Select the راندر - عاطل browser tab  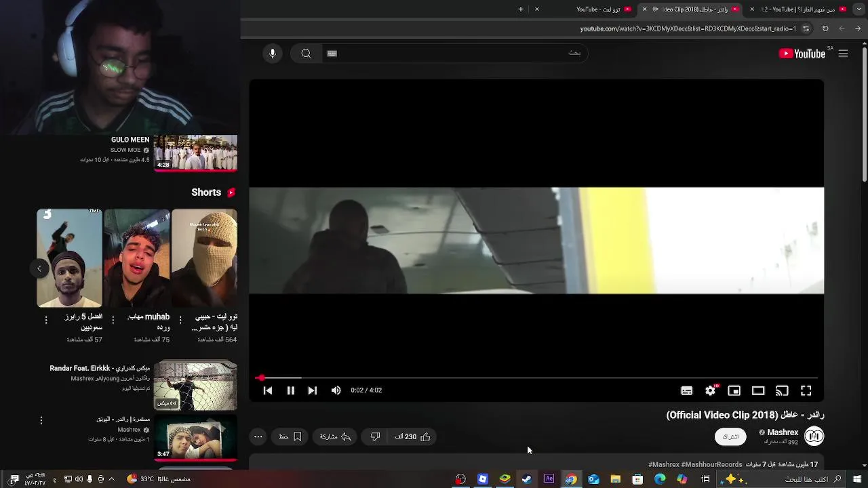click(x=691, y=9)
